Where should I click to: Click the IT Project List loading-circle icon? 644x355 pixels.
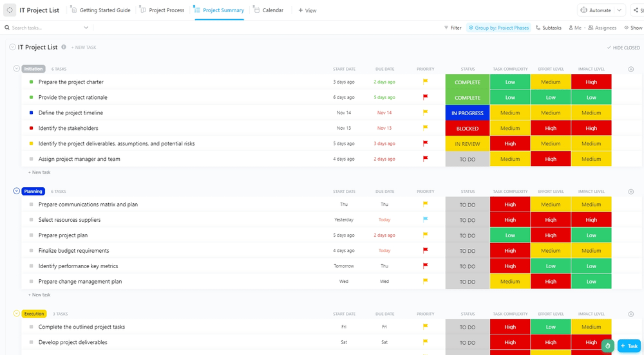(10, 10)
